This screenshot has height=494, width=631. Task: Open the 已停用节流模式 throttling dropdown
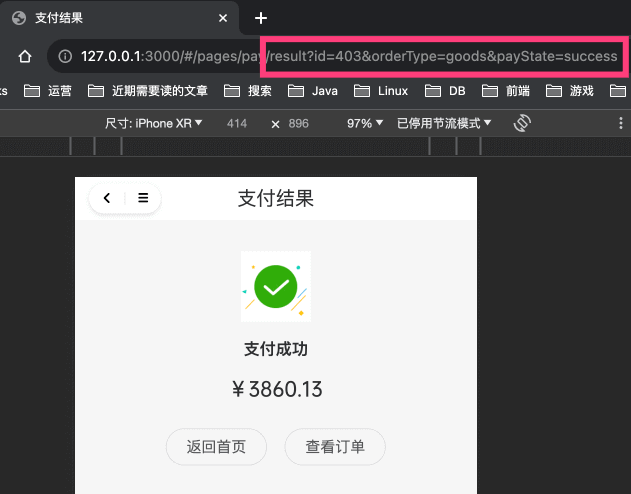444,123
